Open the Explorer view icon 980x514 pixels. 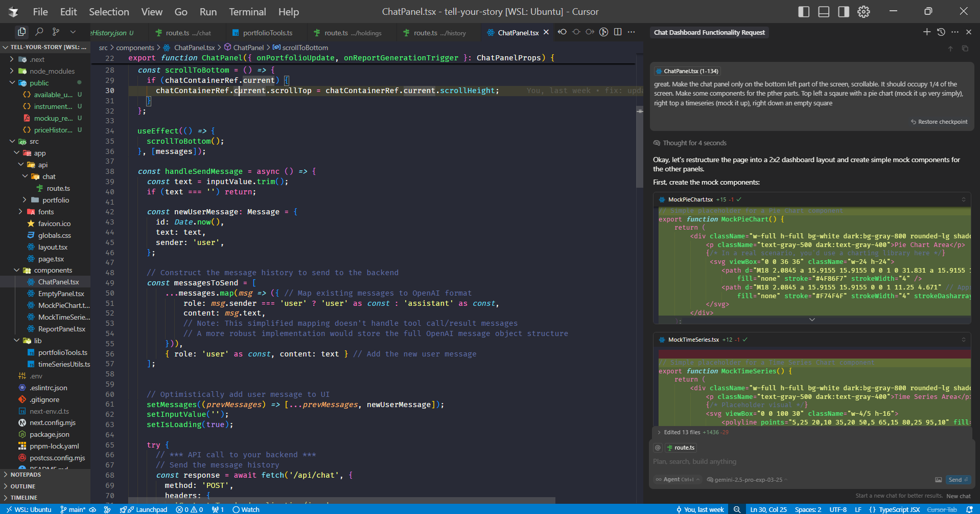click(x=21, y=32)
